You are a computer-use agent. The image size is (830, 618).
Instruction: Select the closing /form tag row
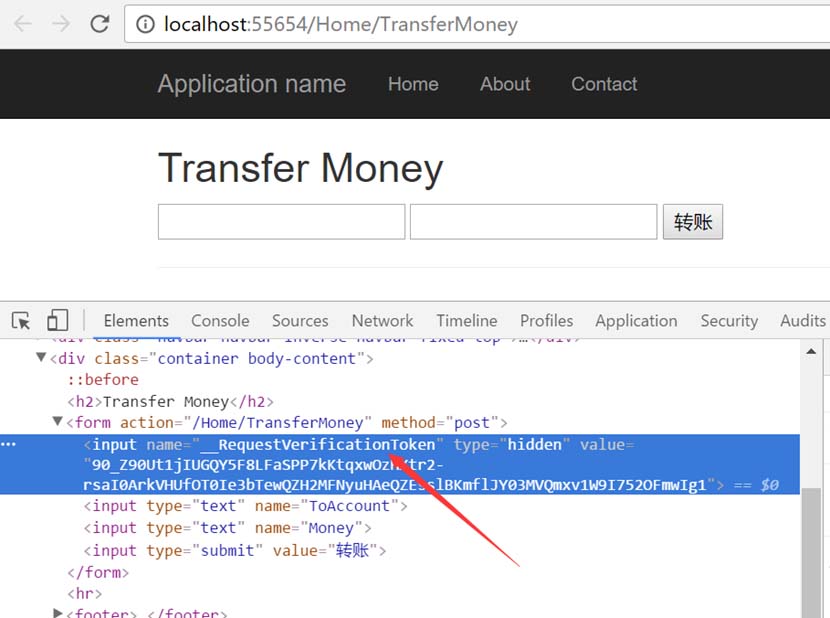[x=98, y=572]
